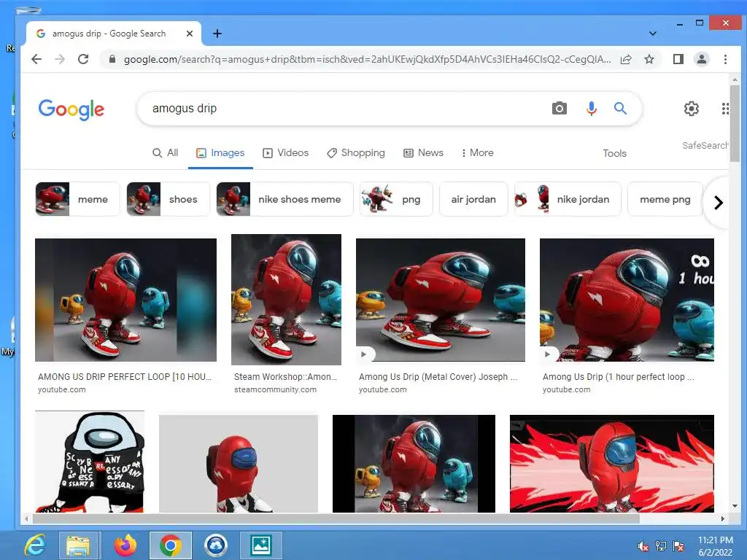Open the Action Center flag icon
Viewport: 747px width, 560px height.
pos(678,546)
